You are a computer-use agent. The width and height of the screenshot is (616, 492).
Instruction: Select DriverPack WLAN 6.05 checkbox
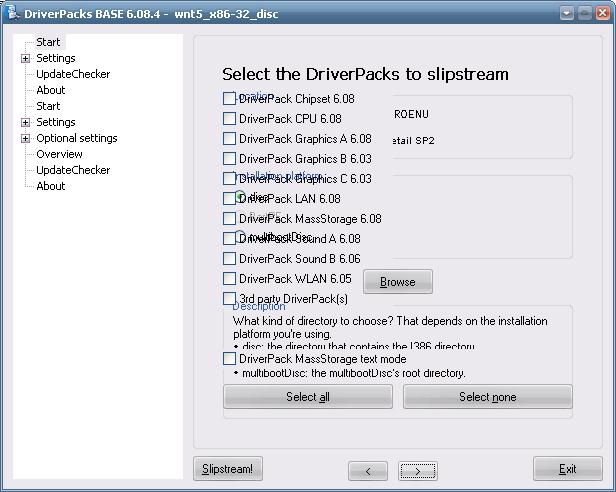point(230,279)
